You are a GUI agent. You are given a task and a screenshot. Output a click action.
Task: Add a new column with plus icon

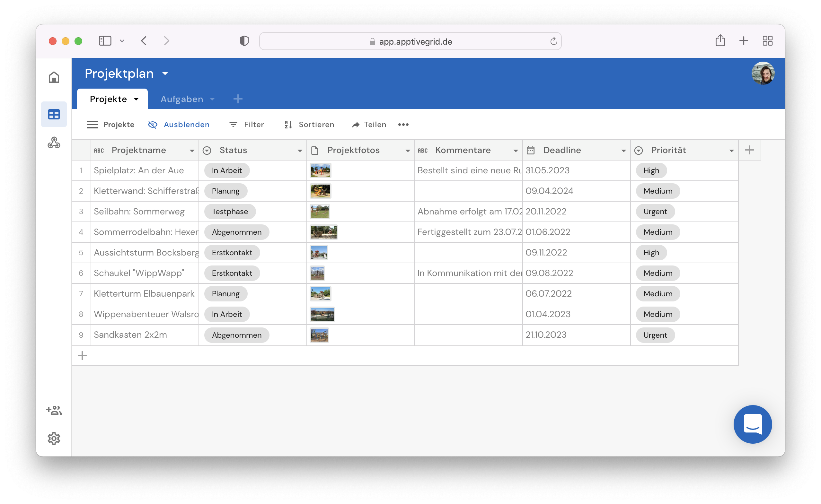pyautogui.click(x=749, y=150)
